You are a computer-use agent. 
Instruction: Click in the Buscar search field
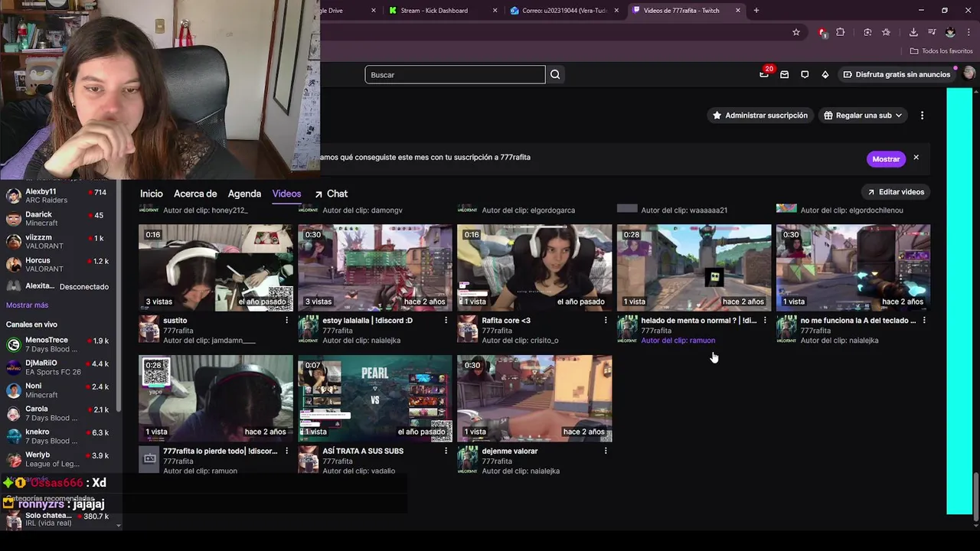(455, 74)
